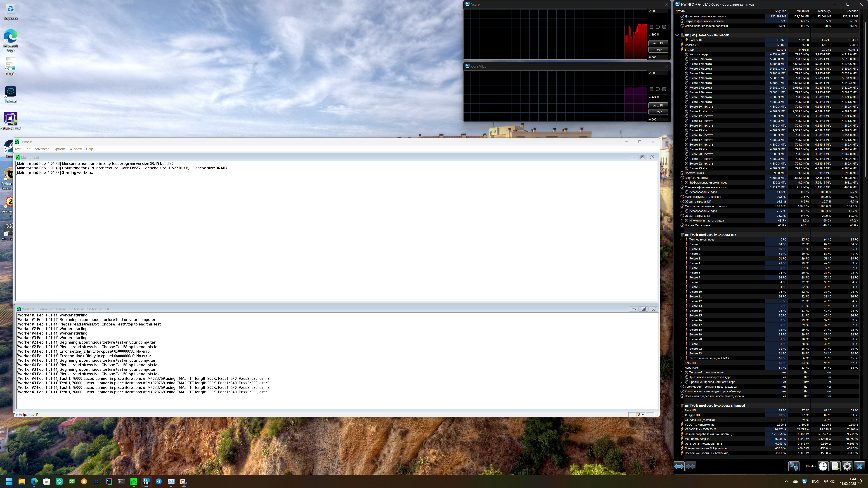Click the clock reset timer icon
This screenshot has height=488, width=868.
[x=823, y=466]
